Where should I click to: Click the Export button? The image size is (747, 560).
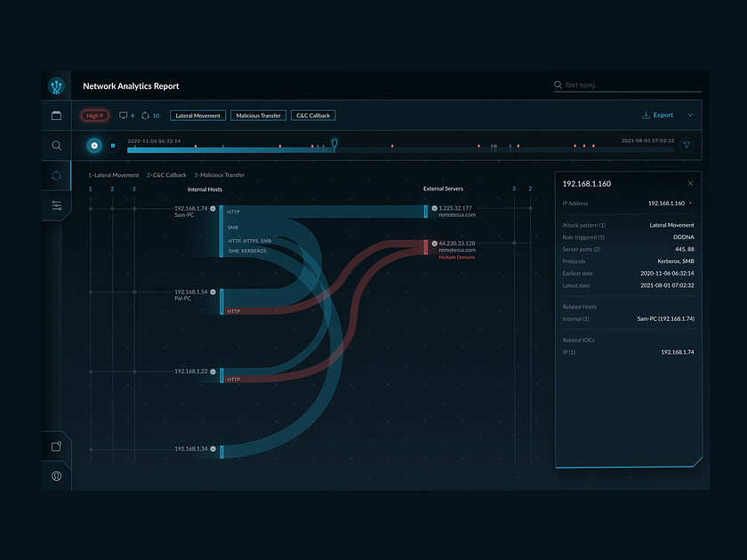click(x=658, y=115)
